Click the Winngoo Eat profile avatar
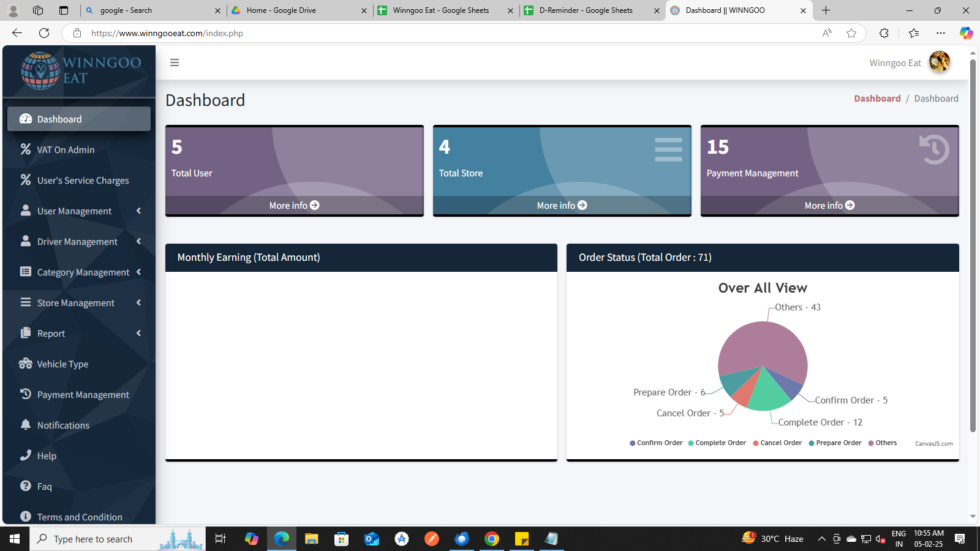 click(x=939, y=62)
